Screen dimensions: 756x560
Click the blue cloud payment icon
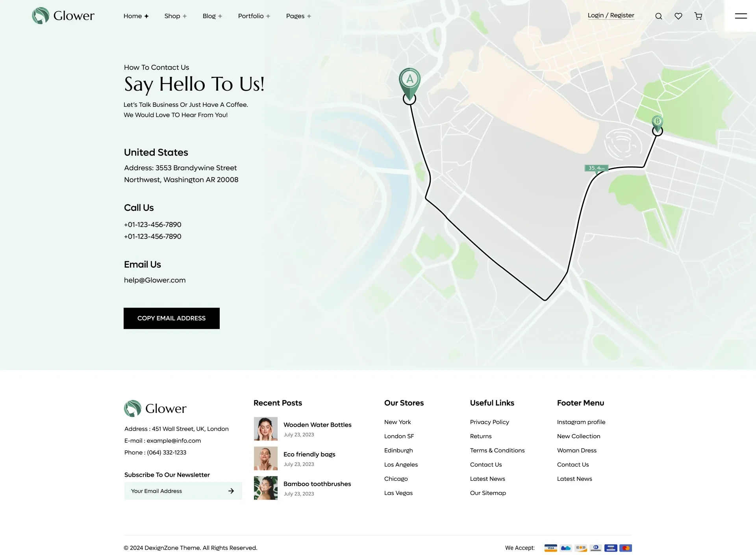566,548
